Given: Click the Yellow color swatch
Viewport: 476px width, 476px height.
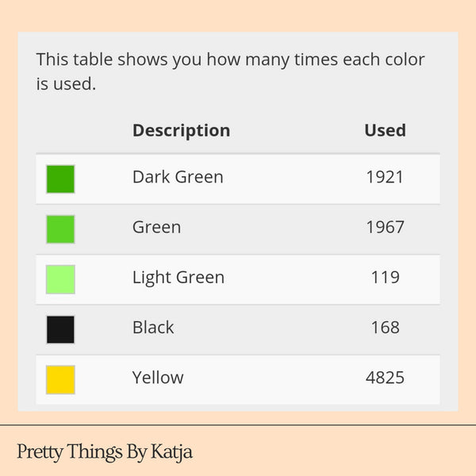Looking at the screenshot, I should [x=60, y=379].
